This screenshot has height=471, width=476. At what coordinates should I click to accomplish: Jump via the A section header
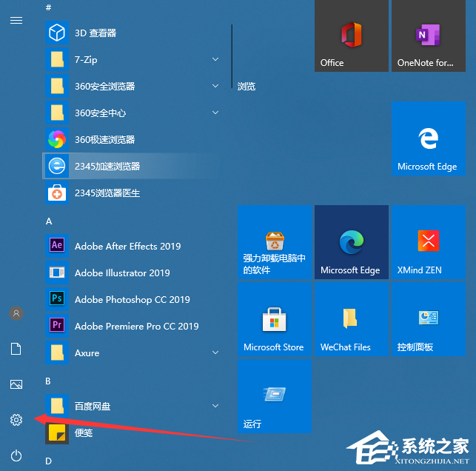tap(49, 221)
